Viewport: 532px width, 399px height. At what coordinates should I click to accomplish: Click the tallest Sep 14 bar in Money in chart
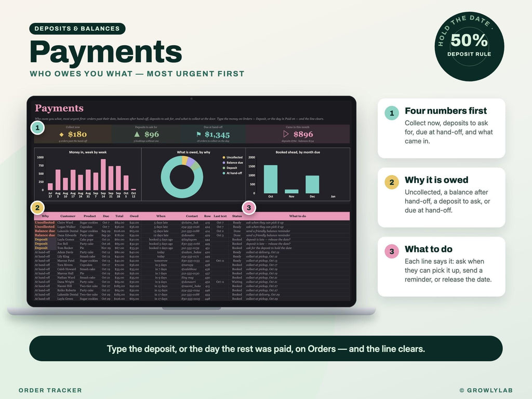103,175
